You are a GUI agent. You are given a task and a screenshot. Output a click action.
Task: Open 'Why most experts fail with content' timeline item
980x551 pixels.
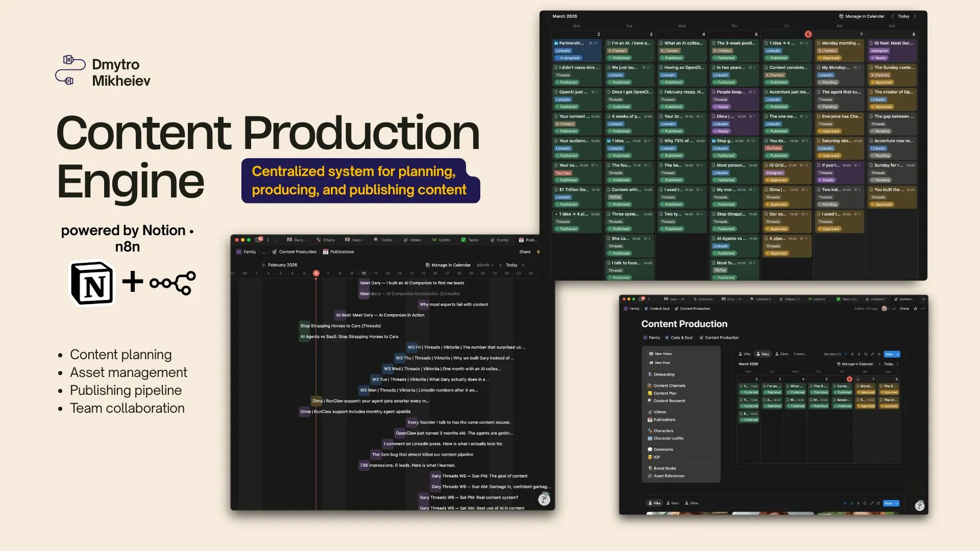[454, 305]
